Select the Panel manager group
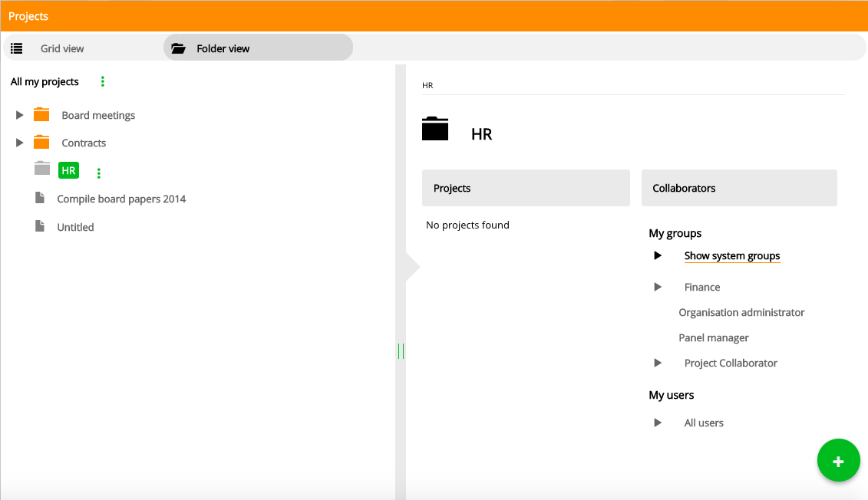 click(713, 337)
